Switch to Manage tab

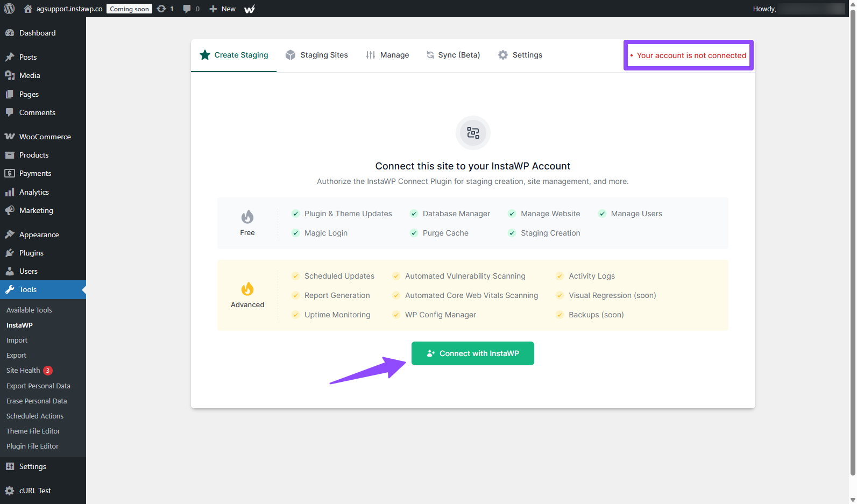click(x=387, y=55)
